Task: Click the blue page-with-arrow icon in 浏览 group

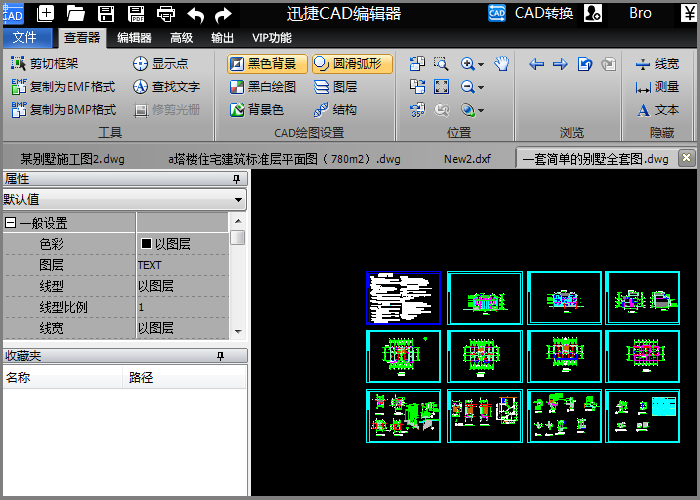Action: (584, 64)
